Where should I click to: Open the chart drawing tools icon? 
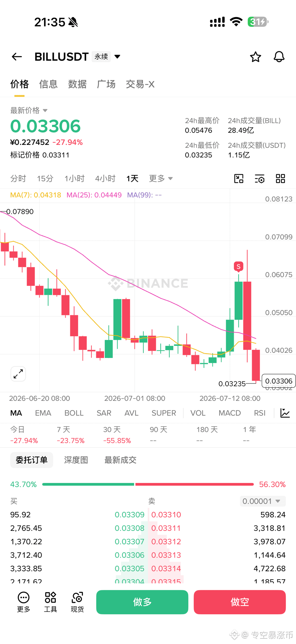tap(239, 179)
